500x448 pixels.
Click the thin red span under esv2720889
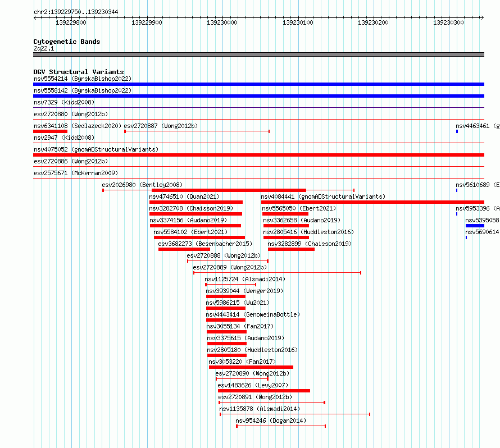pyautogui.click(x=277, y=273)
